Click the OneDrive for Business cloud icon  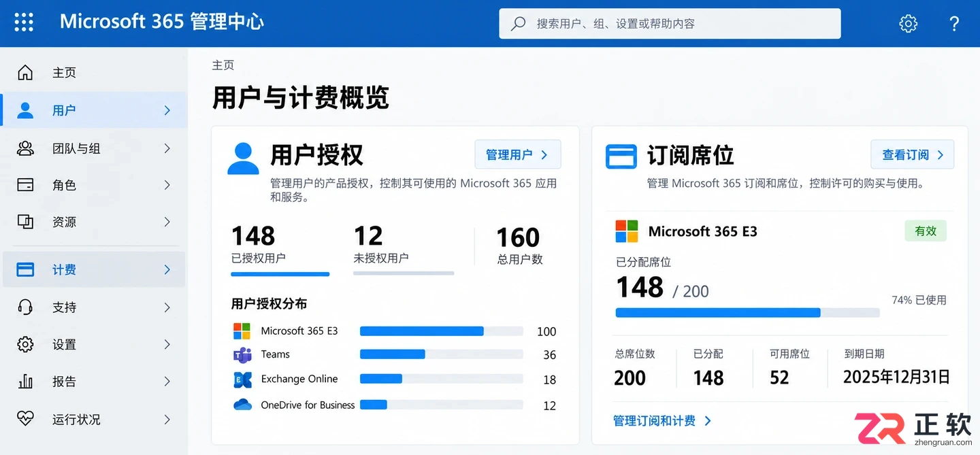pos(242,405)
